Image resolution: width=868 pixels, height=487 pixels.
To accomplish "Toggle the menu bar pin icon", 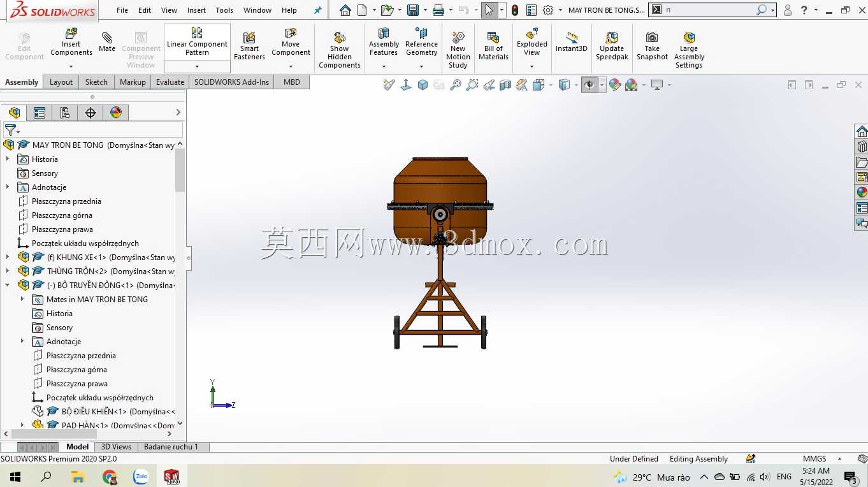I will pos(317,10).
